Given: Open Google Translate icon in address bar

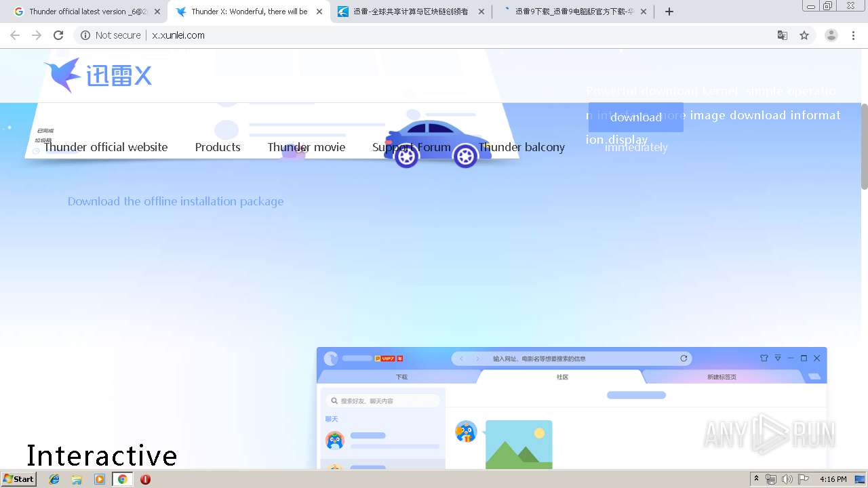Looking at the screenshot, I should click(782, 35).
